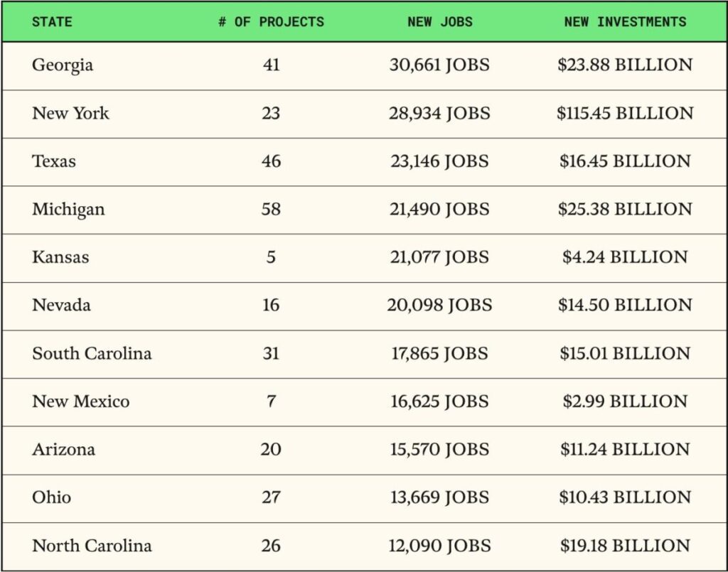Select Ohio's $10.43 BILLION cell

pos(625,497)
